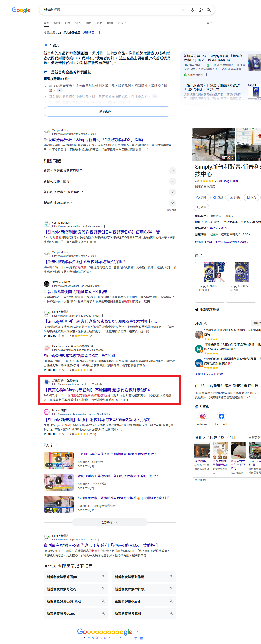Show all videos with 全部顯示

[x=110, y=522]
